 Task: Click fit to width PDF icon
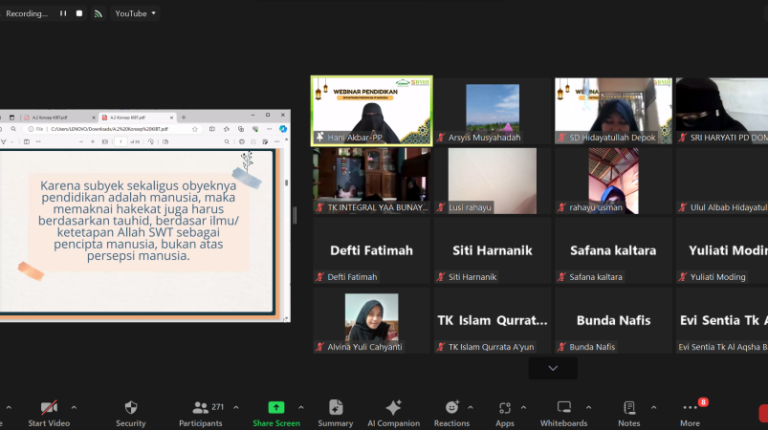105,142
